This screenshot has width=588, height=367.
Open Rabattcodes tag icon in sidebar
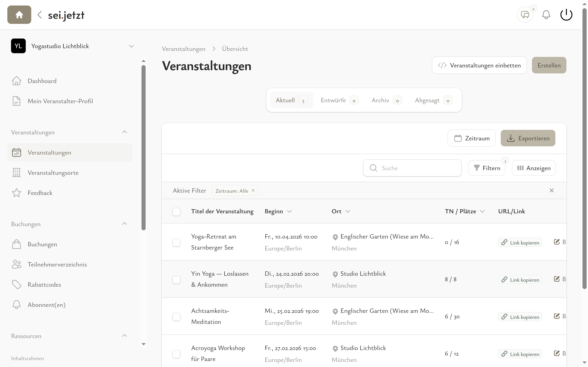(x=17, y=284)
